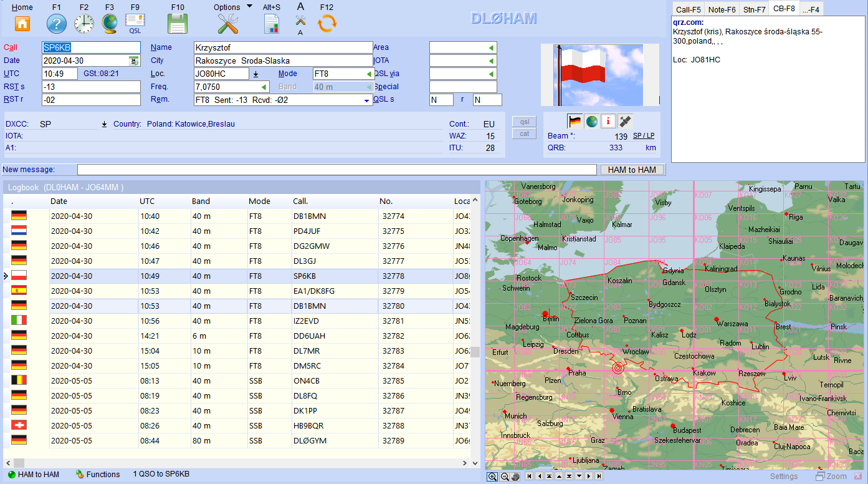Switch to the Call-F5 tab

click(x=688, y=9)
